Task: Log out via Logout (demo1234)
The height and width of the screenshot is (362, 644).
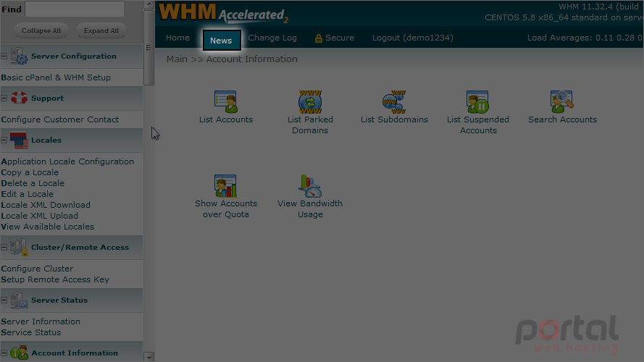Action: [x=413, y=38]
